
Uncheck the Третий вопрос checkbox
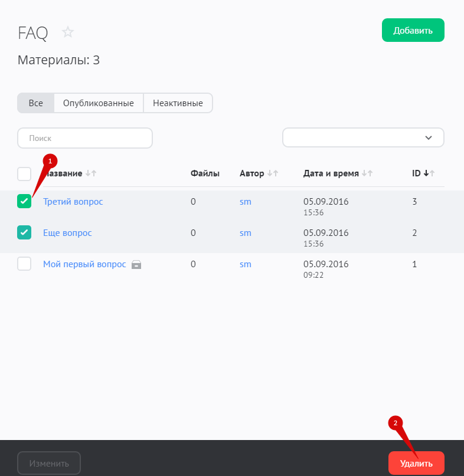pyautogui.click(x=24, y=202)
